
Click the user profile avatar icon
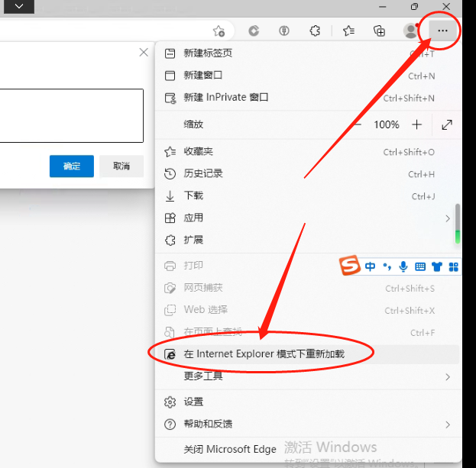(411, 31)
